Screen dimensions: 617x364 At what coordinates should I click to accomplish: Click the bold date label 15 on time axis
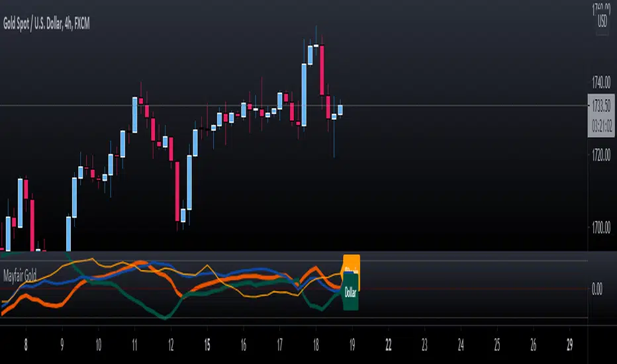coord(207,345)
